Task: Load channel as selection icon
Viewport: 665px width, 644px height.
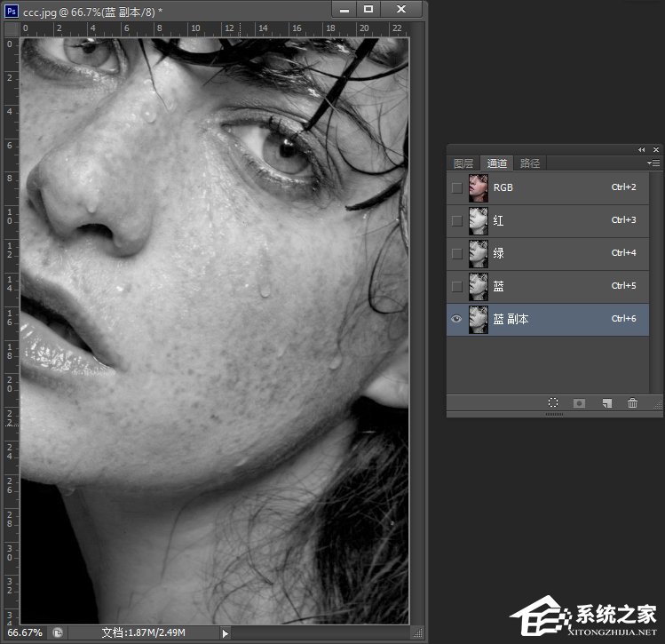Action: pos(552,403)
